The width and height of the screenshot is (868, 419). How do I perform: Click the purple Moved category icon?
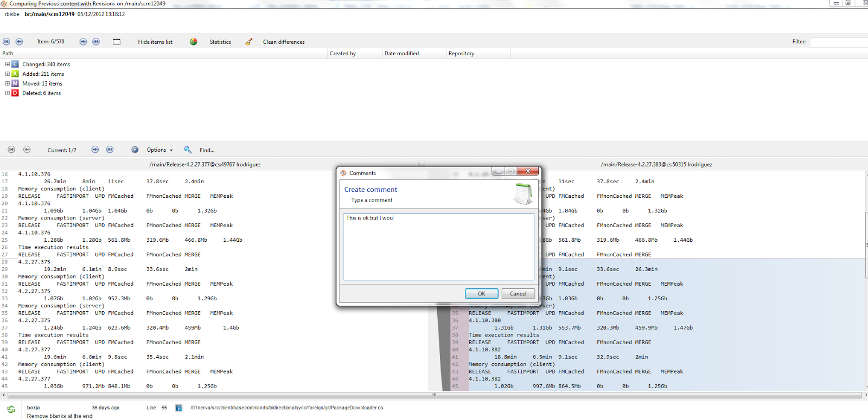pyautogui.click(x=15, y=83)
